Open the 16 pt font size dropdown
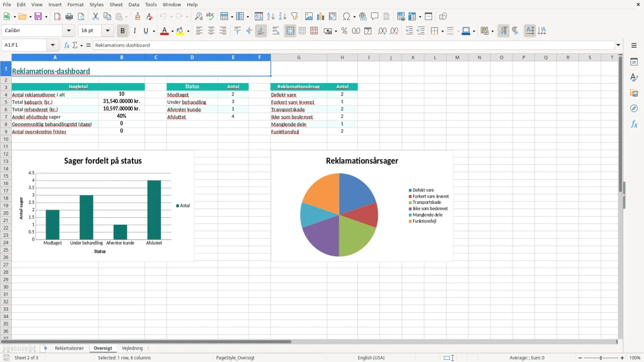The image size is (644, 362). (x=107, y=31)
